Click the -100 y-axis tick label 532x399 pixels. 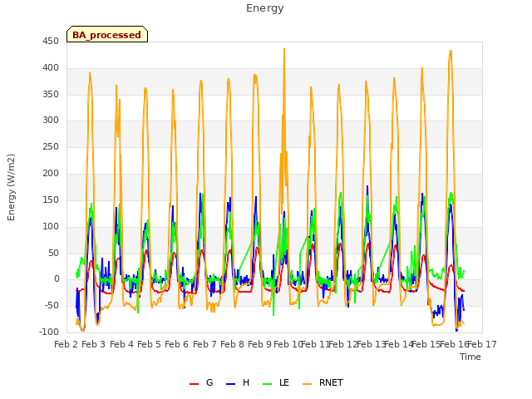tap(49, 332)
